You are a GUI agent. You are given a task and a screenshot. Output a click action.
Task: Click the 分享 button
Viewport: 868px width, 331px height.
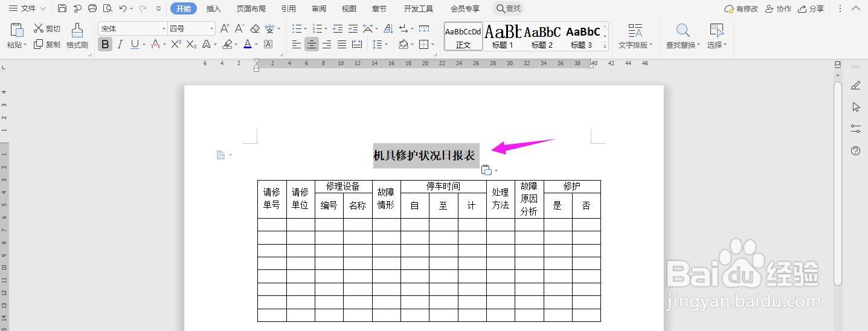point(811,8)
